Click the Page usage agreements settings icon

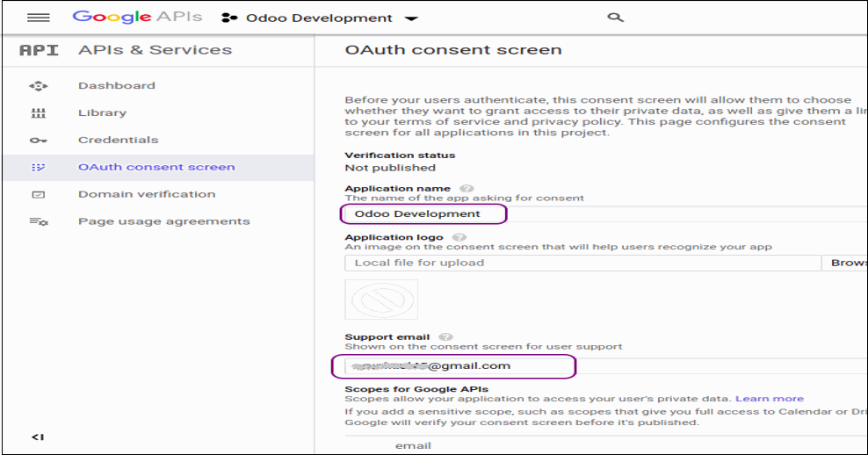[38, 221]
